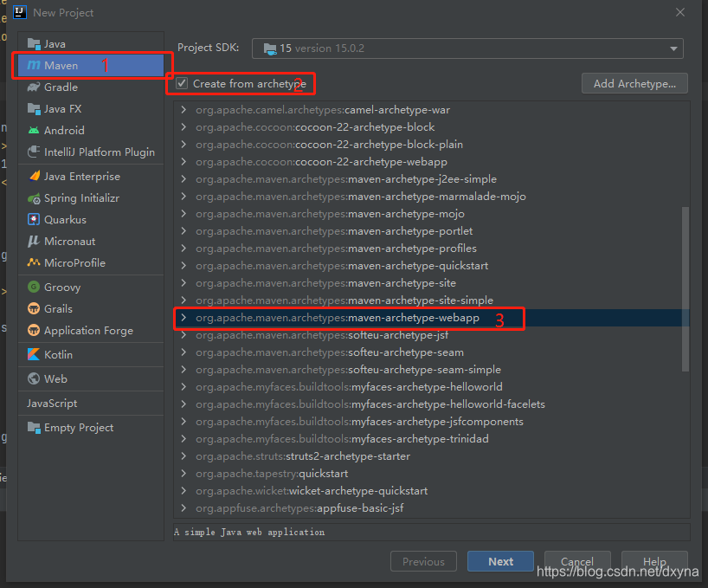Click the Java FX folder icon
Viewport: 708px width, 588px height.
coord(34,109)
